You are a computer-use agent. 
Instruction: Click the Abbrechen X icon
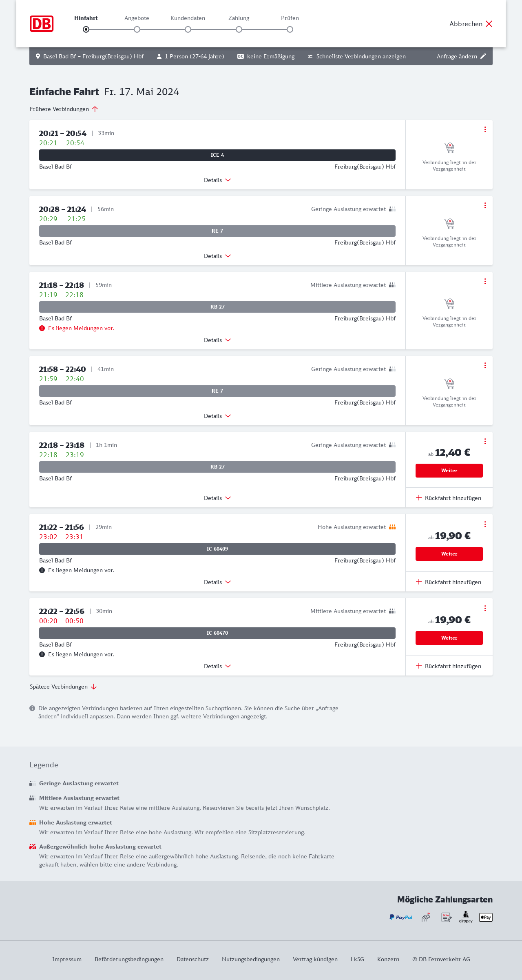tap(489, 24)
